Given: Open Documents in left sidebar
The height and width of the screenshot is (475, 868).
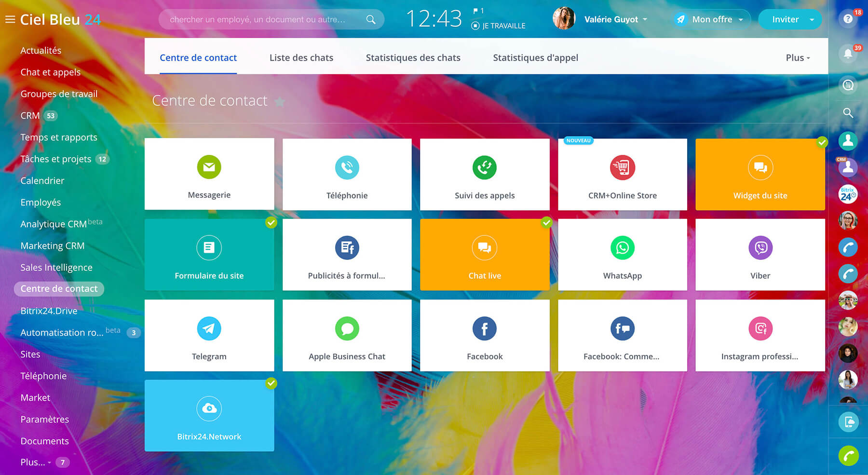Looking at the screenshot, I should point(45,441).
